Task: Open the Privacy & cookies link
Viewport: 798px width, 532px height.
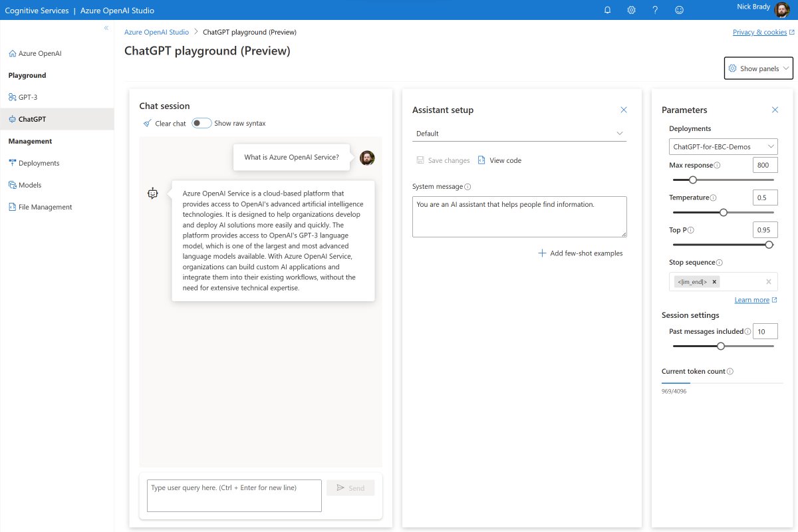Action: point(760,31)
